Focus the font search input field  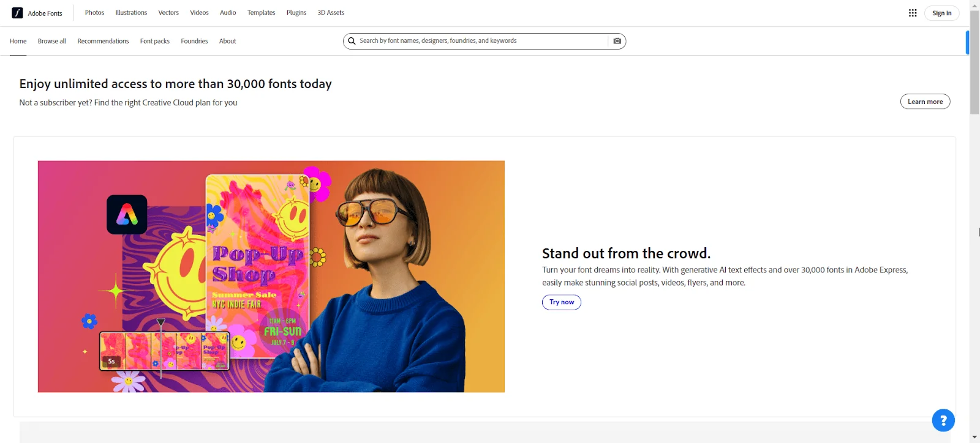coord(481,41)
